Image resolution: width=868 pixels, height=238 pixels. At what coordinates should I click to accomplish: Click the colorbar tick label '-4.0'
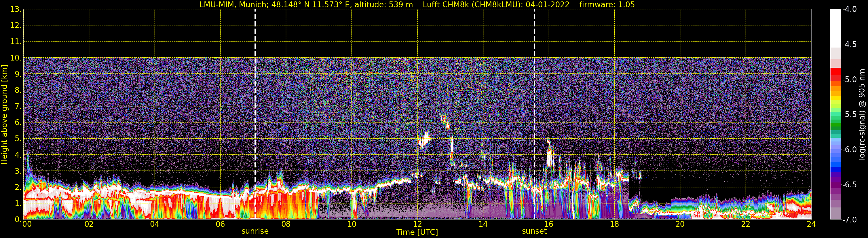click(850, 9)
